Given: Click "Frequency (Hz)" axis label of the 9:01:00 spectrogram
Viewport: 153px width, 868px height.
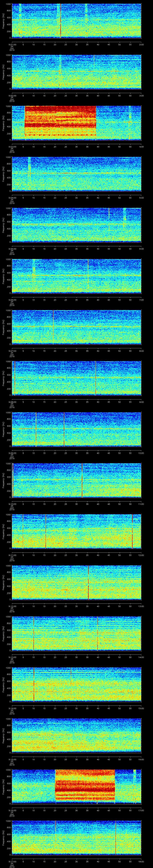Looking at the screenshot, I should tap(3, 21).
